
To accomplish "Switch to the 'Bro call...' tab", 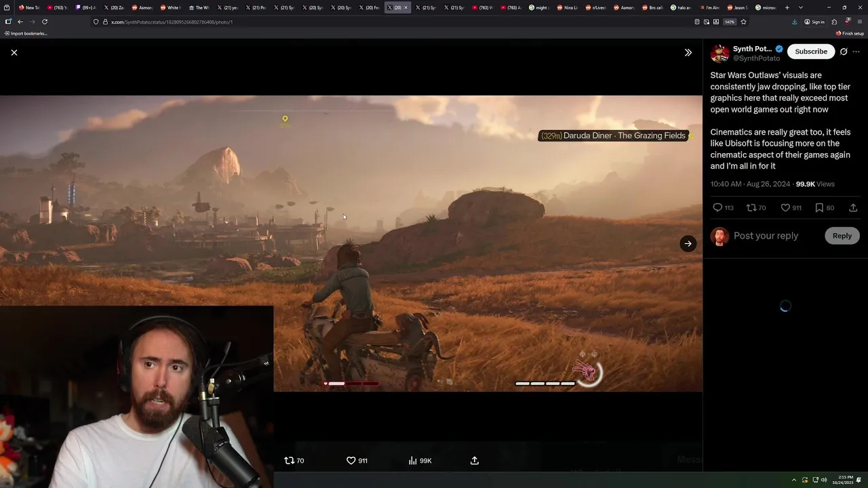I will click(x=654, y=7).
